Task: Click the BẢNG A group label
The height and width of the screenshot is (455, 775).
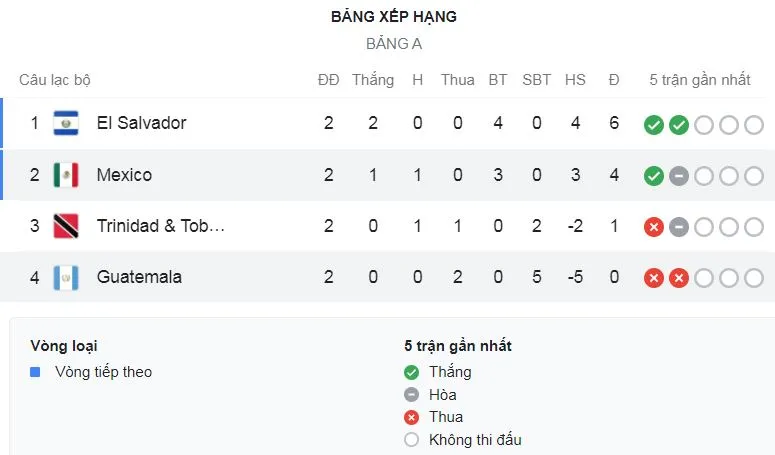Action: point(394,44)
